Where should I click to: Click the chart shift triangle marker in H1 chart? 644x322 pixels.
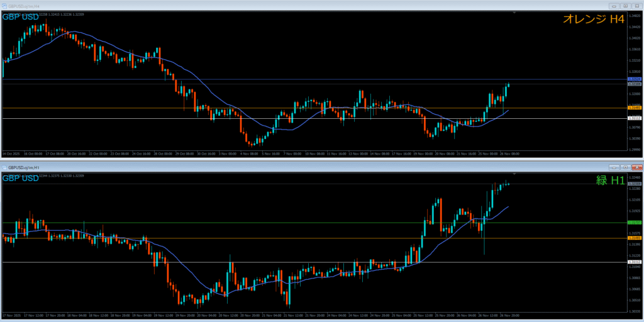tap(514, 174)
